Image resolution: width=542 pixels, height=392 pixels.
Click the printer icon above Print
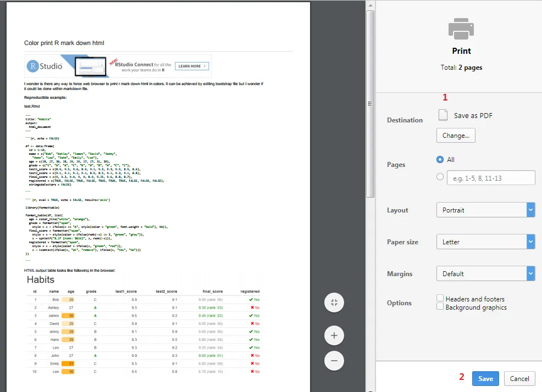pos(461,29)
